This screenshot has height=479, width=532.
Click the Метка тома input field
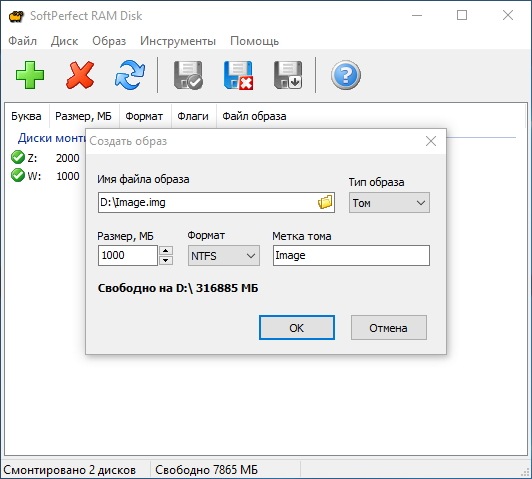(x=351, y=255)
